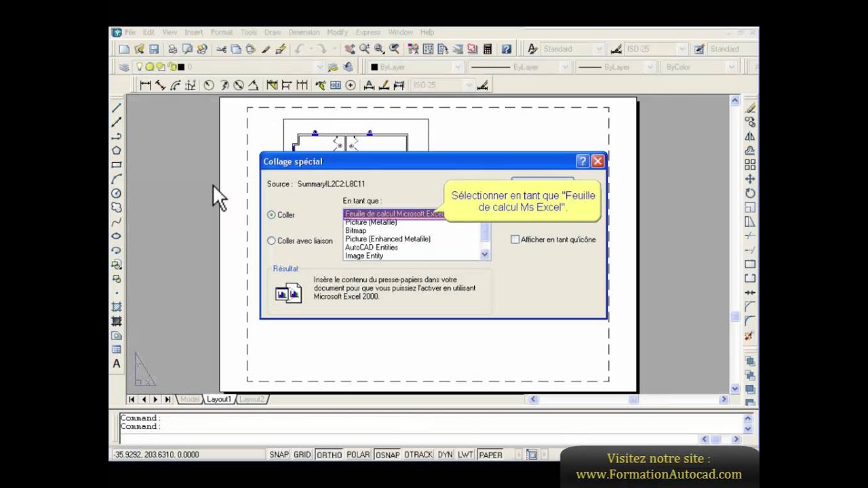The width and height of the screenshot is (868, 488).
Task: Click the Pan Realtime hand icon
Action: click(350, 49)
